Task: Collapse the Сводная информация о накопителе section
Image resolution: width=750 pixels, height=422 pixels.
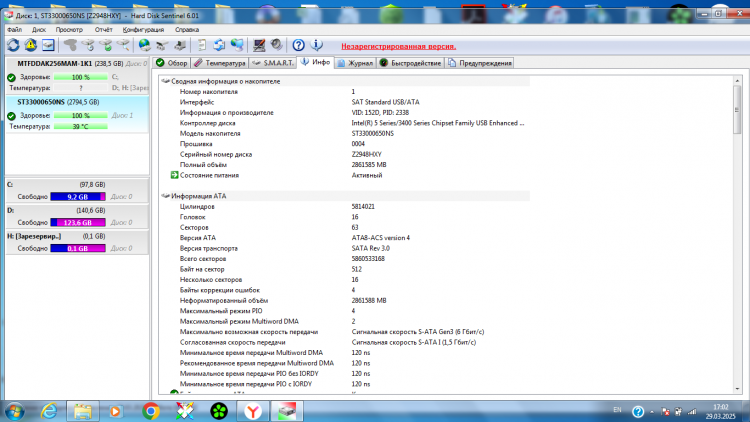Action: pyautogui.click(x=165, y=81)
